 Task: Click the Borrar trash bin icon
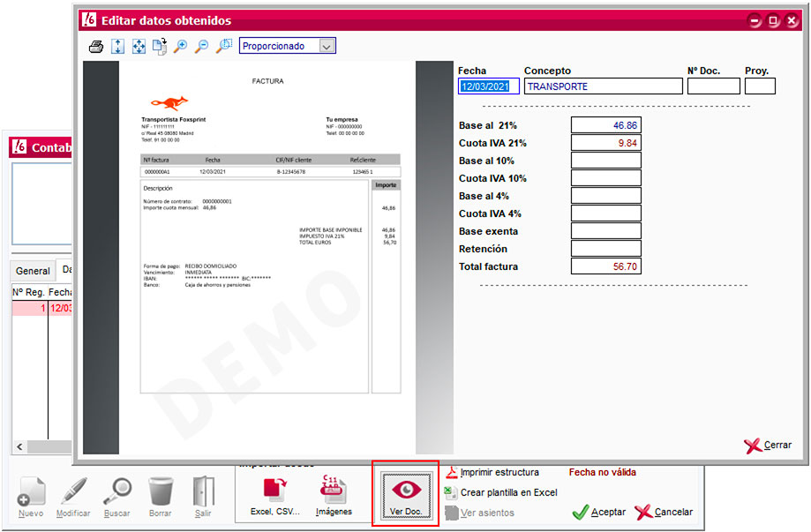tap(161, 497)
